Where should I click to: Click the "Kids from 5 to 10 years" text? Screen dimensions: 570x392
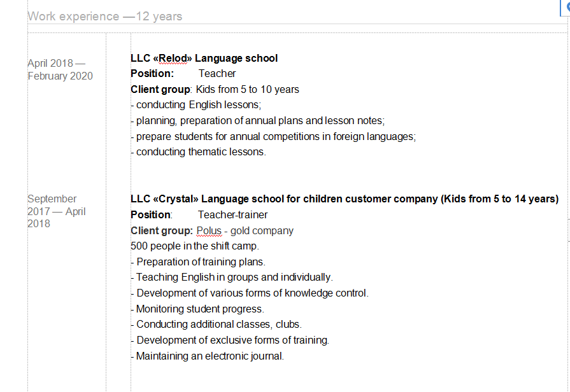247,89
